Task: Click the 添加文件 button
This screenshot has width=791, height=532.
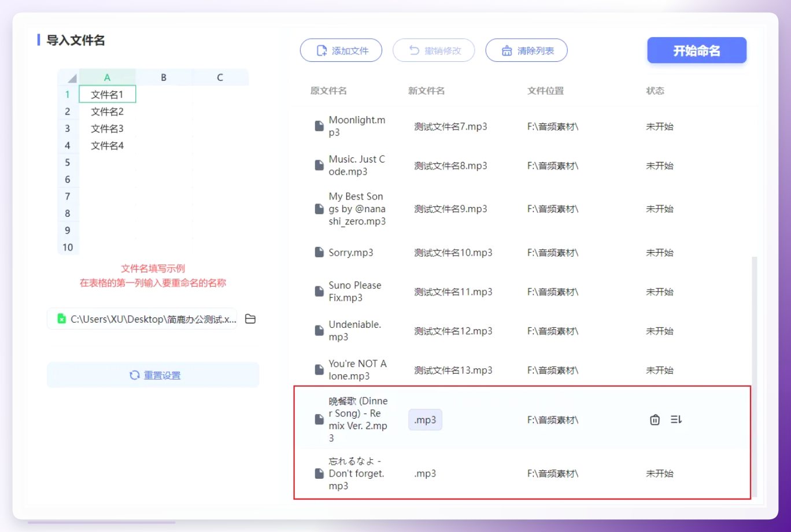Action: click(341, 50)
